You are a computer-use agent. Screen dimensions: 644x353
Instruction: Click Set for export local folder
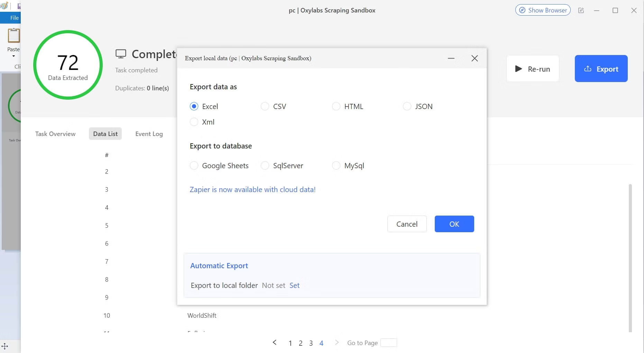tap(294, 286)
